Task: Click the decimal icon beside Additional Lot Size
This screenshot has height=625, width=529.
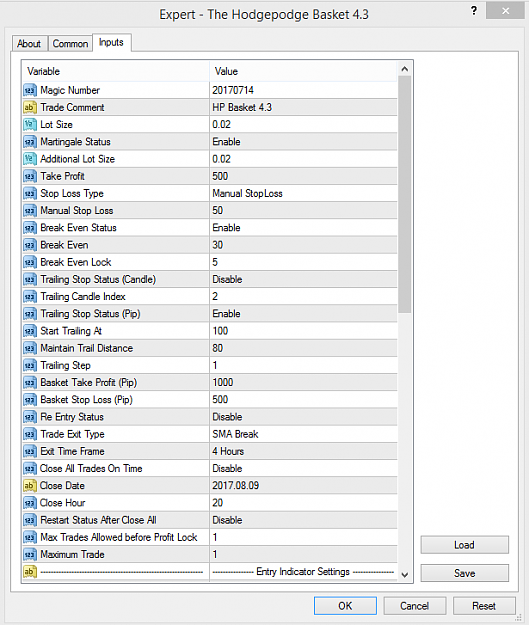Action: coord(30,159)
